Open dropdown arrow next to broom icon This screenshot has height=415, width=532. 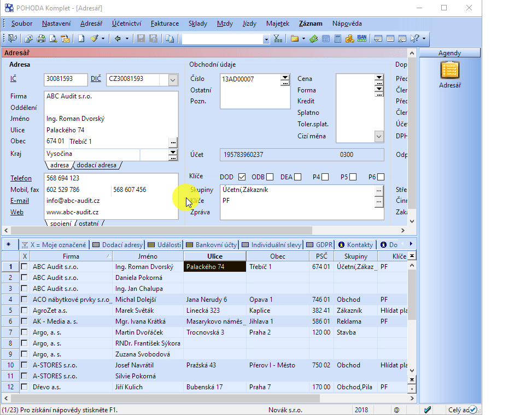tap(103, 39)
